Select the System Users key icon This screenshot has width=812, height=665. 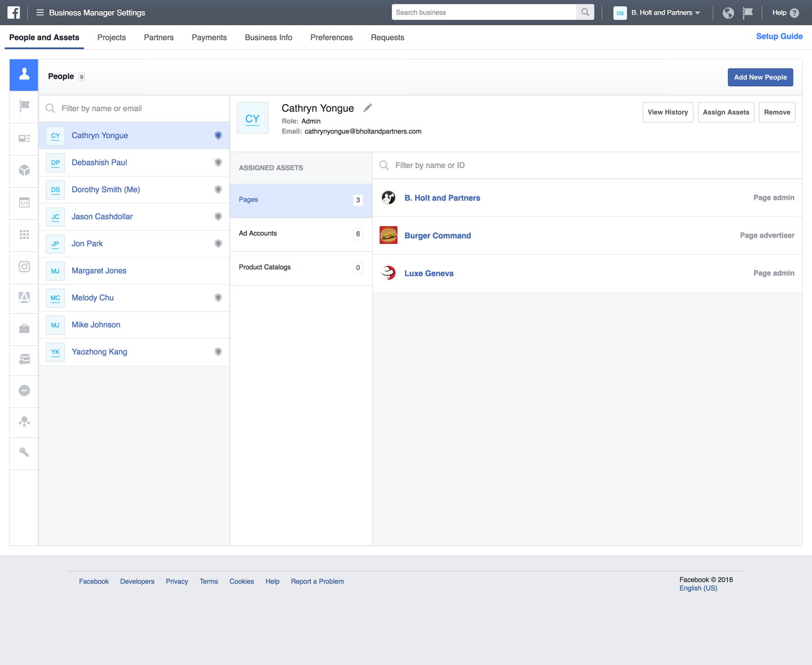click(24, 453)
